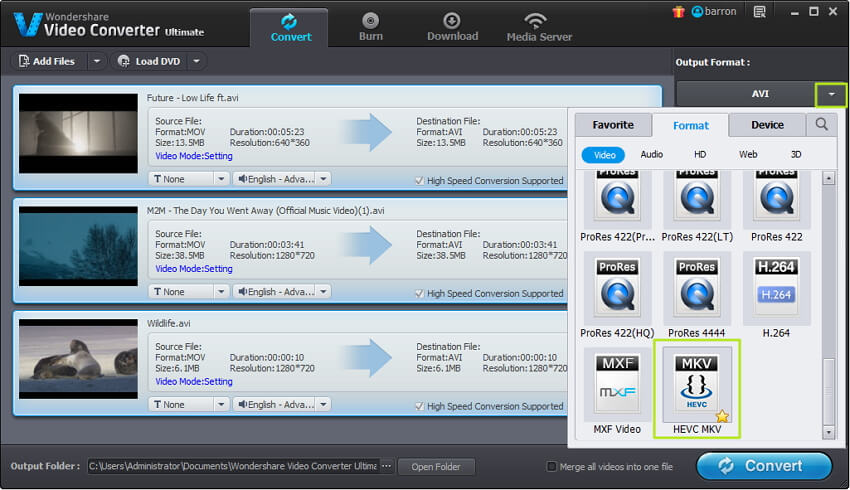The width and height of the screenshot is (850, 490).
Task: Open subtitle dropdown for Future - Low Life
Action: pyautogui.click(x=221, y=179)
